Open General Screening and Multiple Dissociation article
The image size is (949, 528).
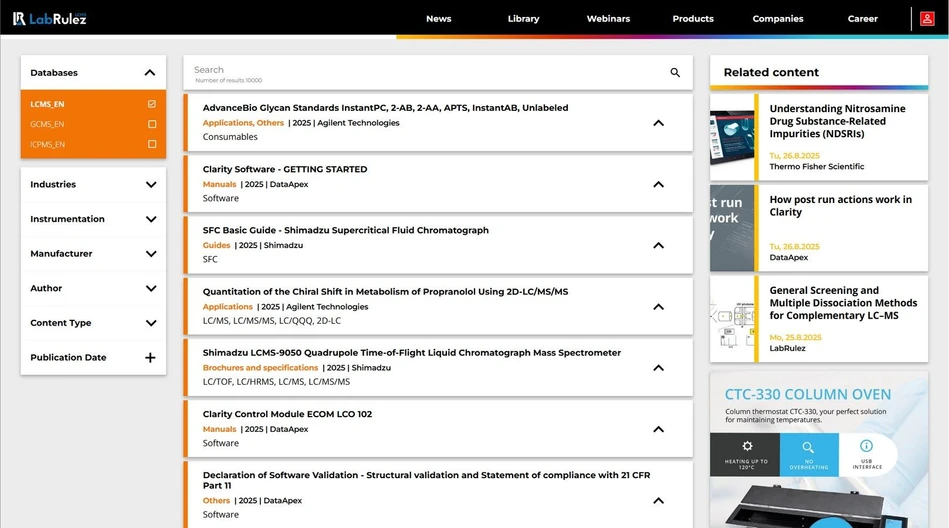click(x=843, y=303)
